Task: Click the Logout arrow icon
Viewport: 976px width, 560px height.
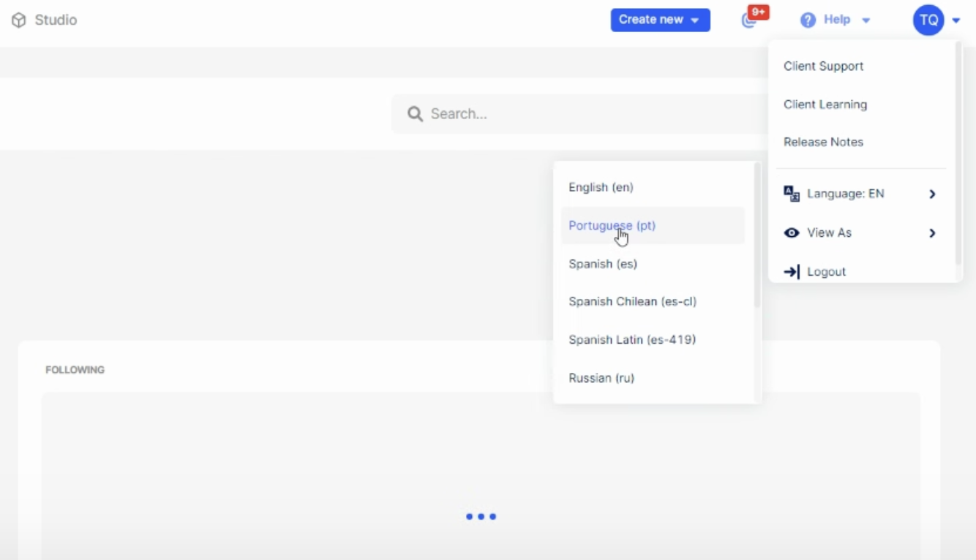Action: click(791, 271)
